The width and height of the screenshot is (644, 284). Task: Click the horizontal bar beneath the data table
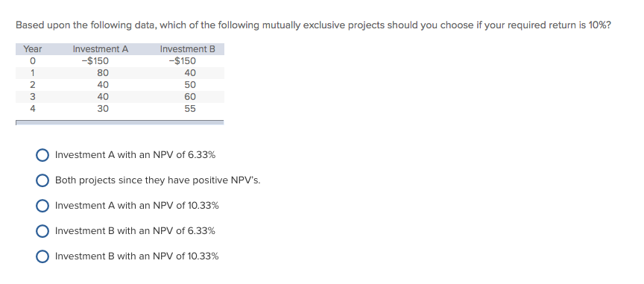(120, 122)
